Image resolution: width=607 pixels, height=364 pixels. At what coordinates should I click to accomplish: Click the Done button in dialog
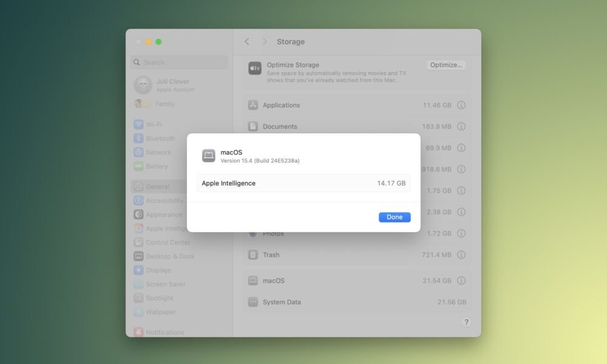tap(395, 217)
